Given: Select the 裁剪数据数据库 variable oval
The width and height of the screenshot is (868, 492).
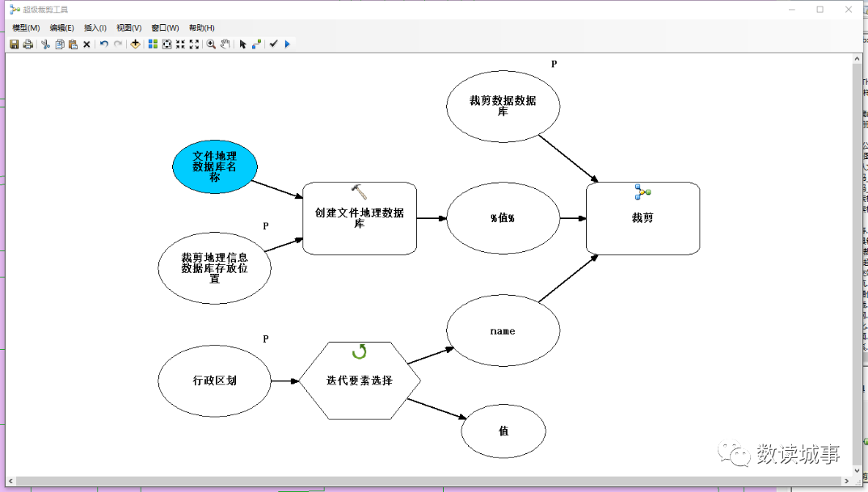Looking at the screenshot, I should 504,107.
